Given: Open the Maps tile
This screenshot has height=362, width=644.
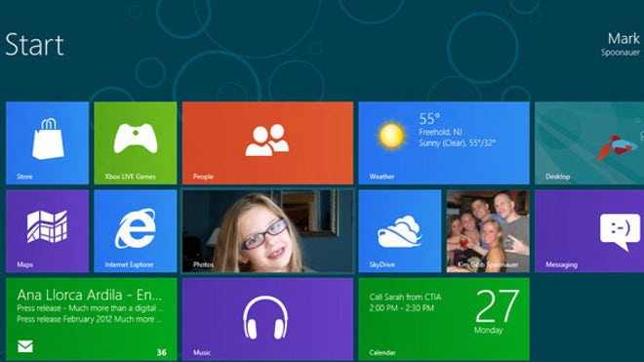Looking at the screenshot, I should tap(47, 230).
